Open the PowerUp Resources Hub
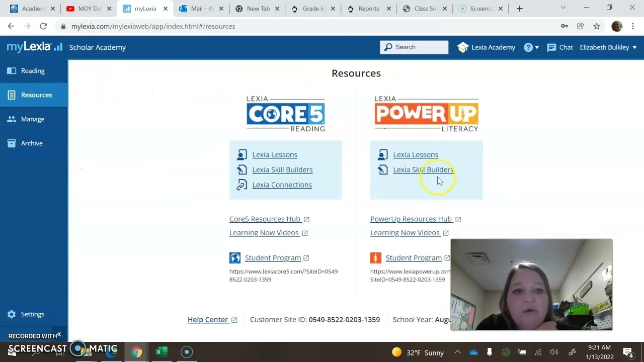This screenshot has width=644, height=362. [x=415, y=219]
